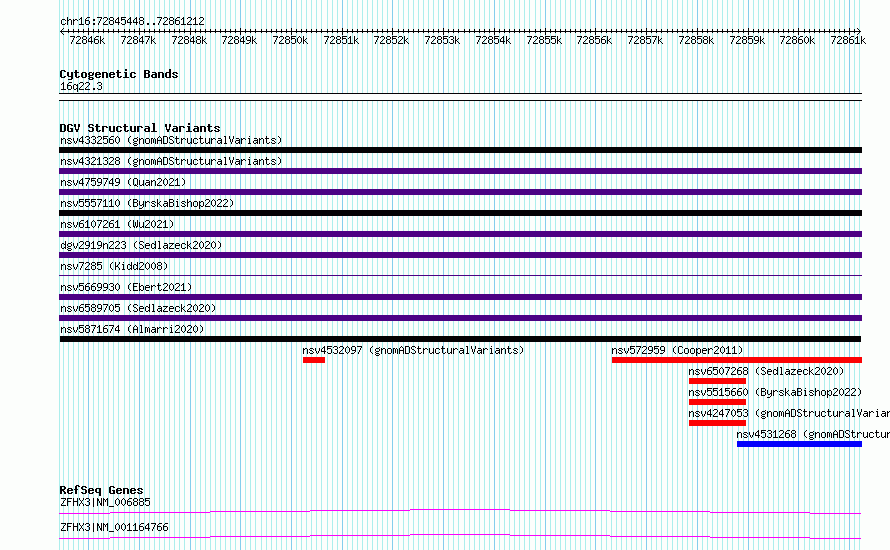Select the blue bar for nsv4531268
890x550 pixels.
click(799, 444)
